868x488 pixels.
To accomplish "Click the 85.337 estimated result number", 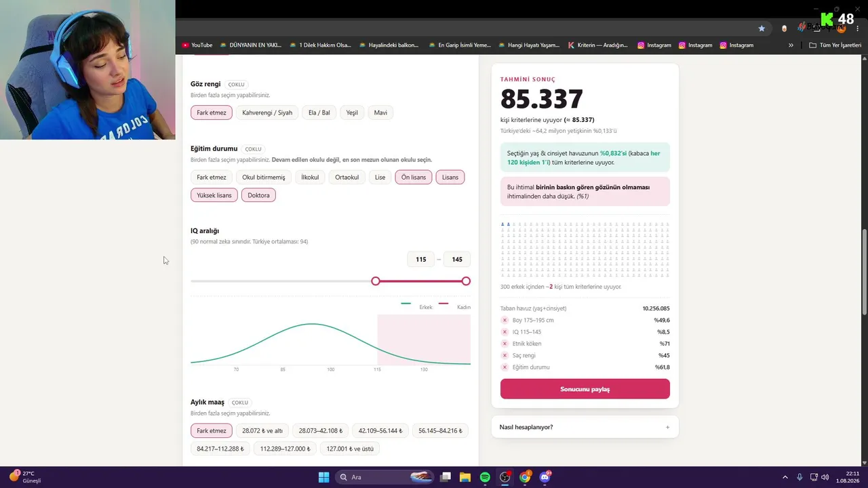I will 541,100.
